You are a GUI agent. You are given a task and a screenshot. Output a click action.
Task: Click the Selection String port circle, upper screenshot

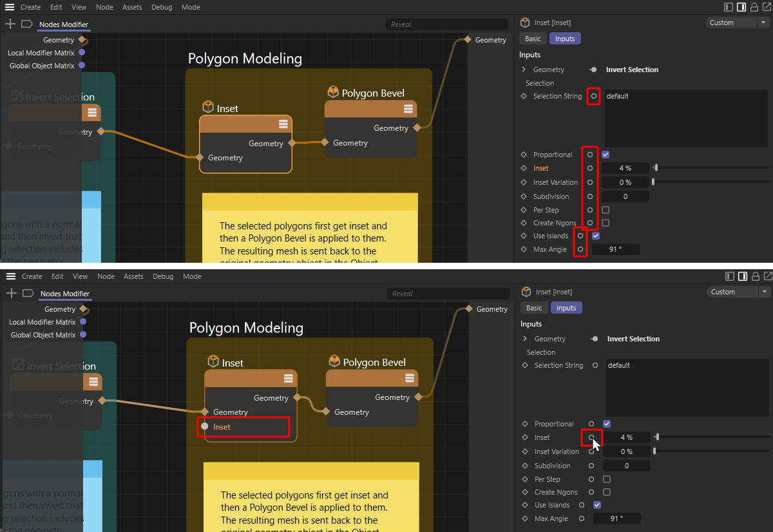coord(594,96)
